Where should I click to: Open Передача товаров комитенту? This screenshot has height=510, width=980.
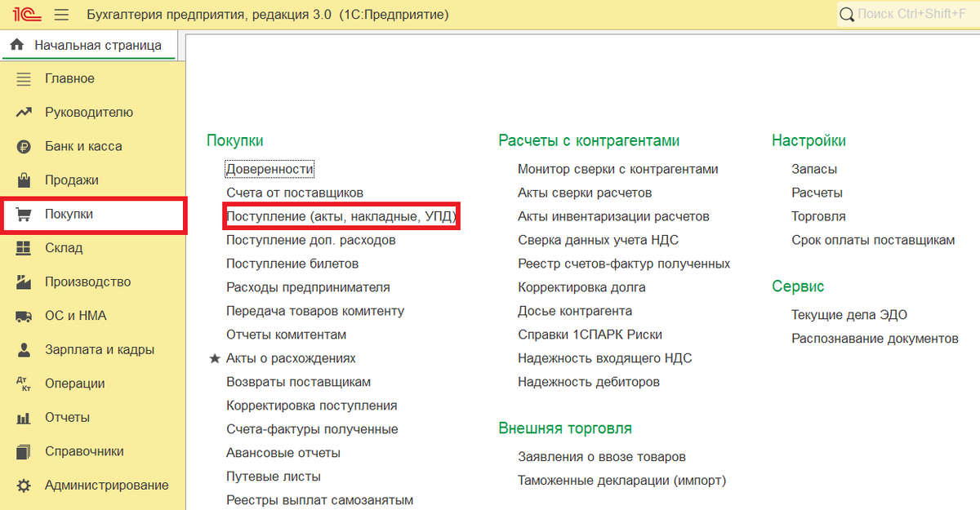pyautogui.click(x=315, y=312)
